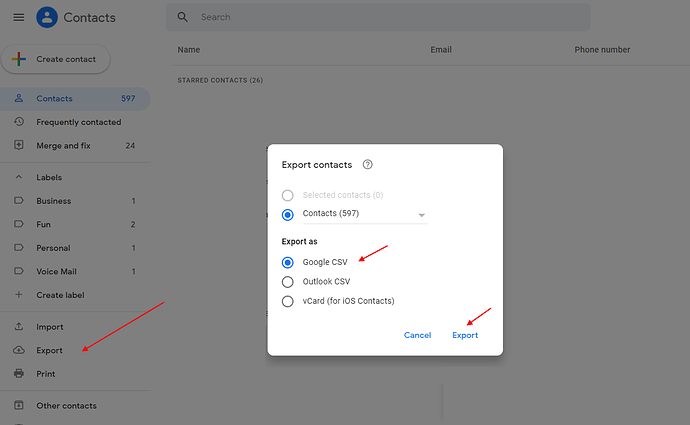Click the archive icon beside Other contacts

[x=18, y=405]
